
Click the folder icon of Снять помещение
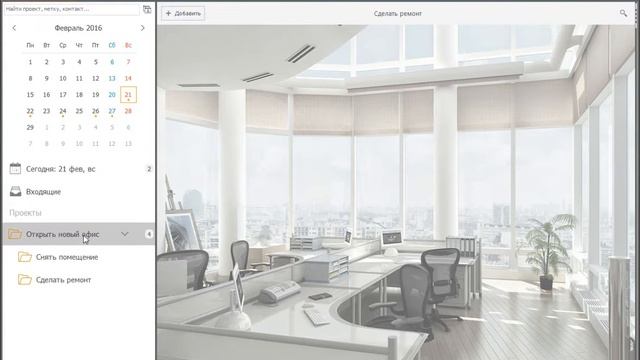point(24,257)
